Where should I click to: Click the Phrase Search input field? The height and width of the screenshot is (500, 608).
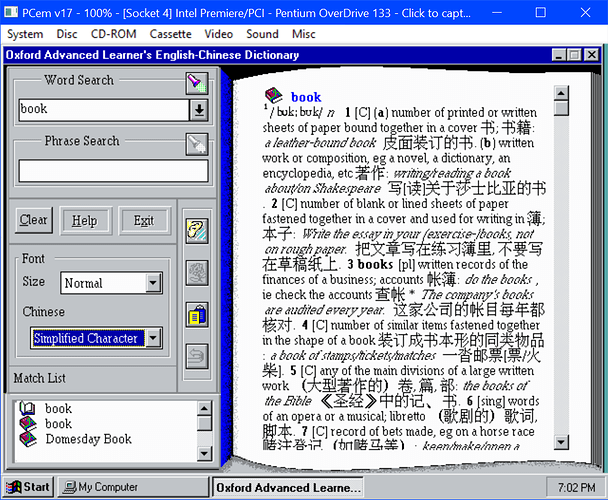tap(113, 171)
